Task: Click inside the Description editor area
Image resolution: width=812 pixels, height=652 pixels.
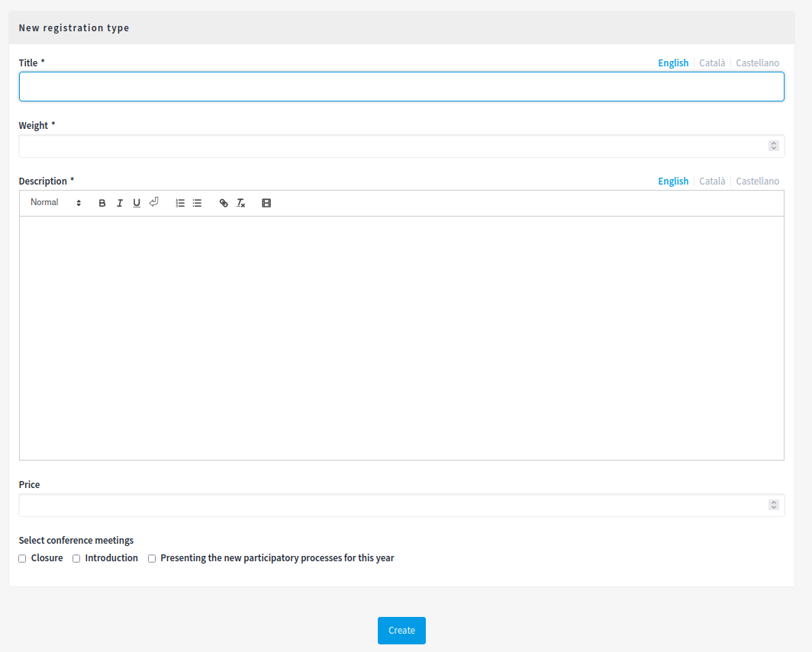Action: pos(401,338)
